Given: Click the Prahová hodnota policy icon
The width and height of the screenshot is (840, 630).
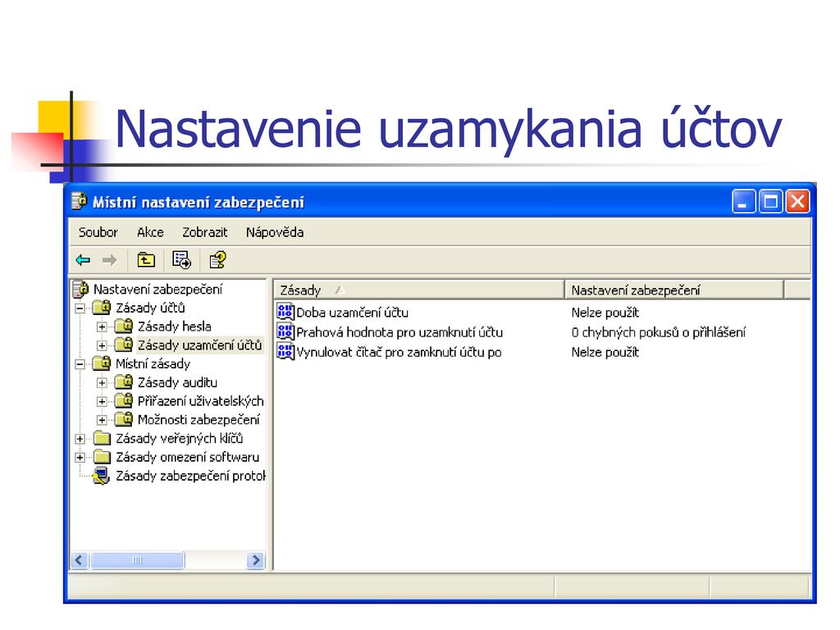Looking at the screenshot, I should [x=285, y=331].
